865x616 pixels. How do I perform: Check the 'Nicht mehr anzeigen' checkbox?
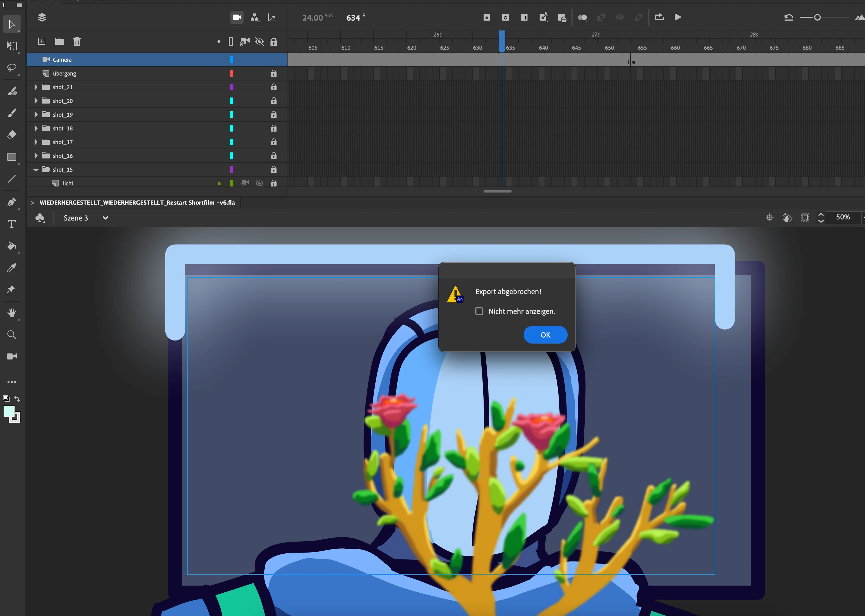click(479, 311)
